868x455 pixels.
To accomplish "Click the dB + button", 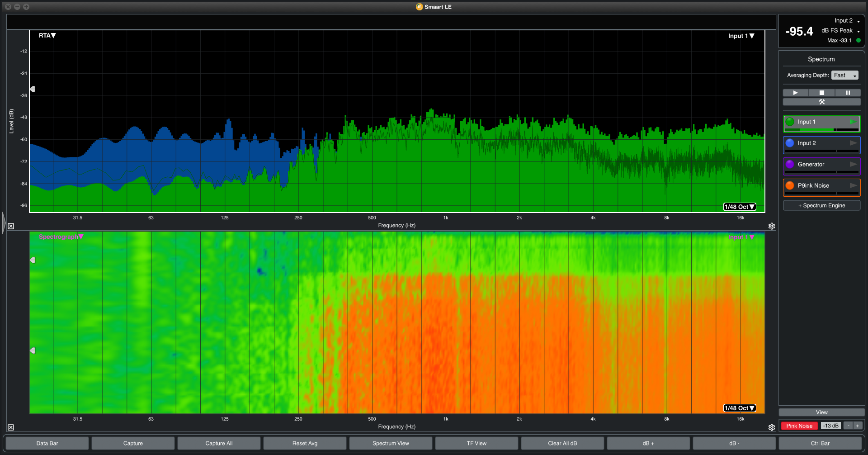I will 648,443.
